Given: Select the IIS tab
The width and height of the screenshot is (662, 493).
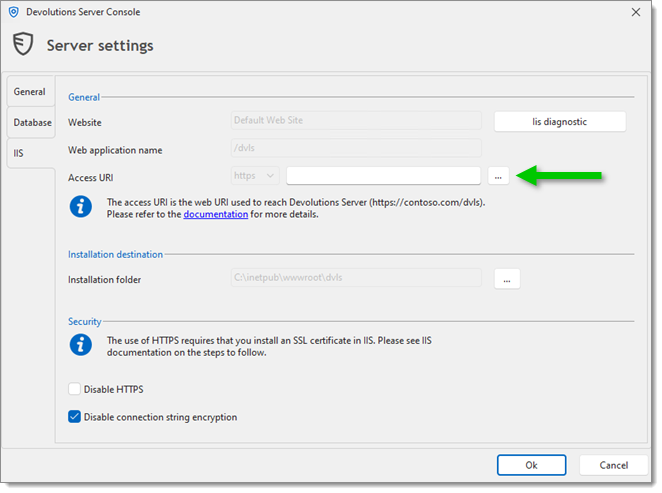Looking at the screenshot, I should coord(31,153).
